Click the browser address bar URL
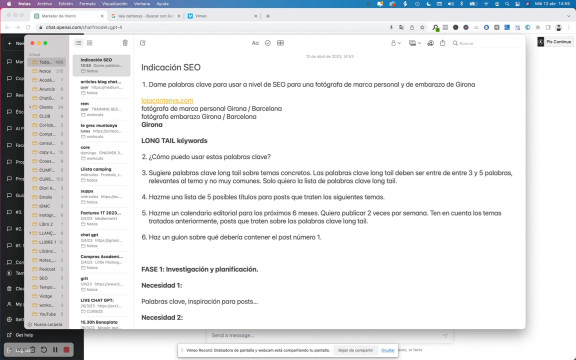The width and height of the screenshot is (576, 360). [x=84, y=27]
